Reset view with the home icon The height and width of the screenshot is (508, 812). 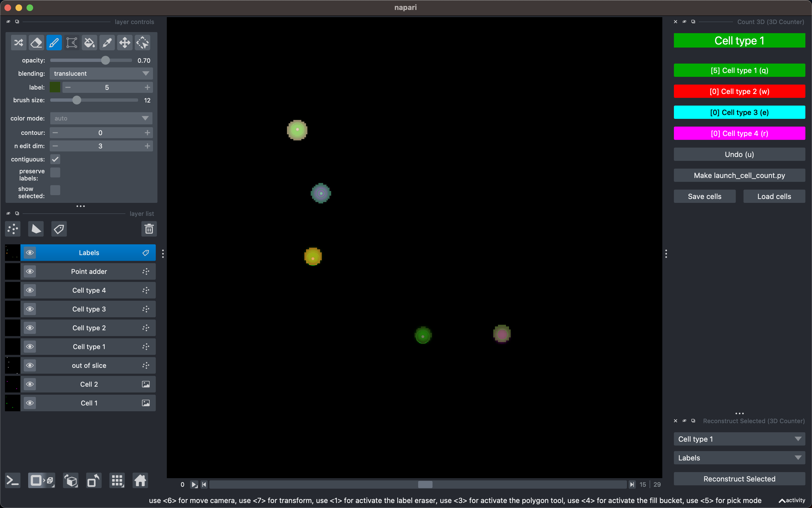[140, 481]
